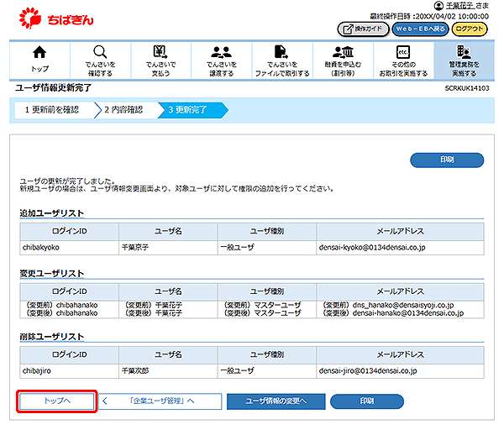The width and height of the screenshot is (504, 430).
Task: Select login ID chibakyoko cell
Action: point(69,248)
